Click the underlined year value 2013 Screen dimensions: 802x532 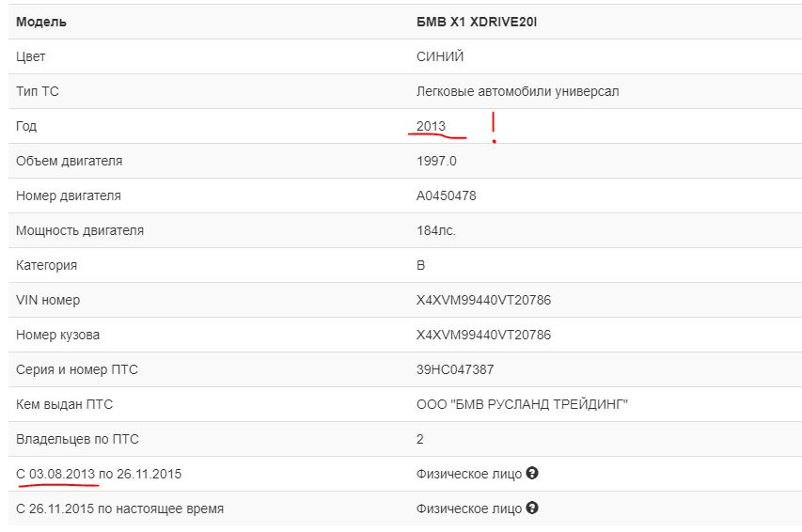click(431, 126)
